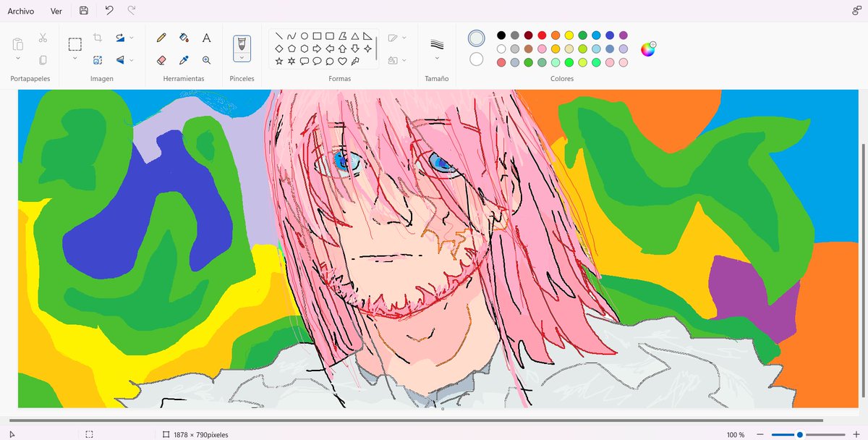The image size is (868, 440).
Task: Expand the Pinceles brush list chevron
Action: pos(242,57)
